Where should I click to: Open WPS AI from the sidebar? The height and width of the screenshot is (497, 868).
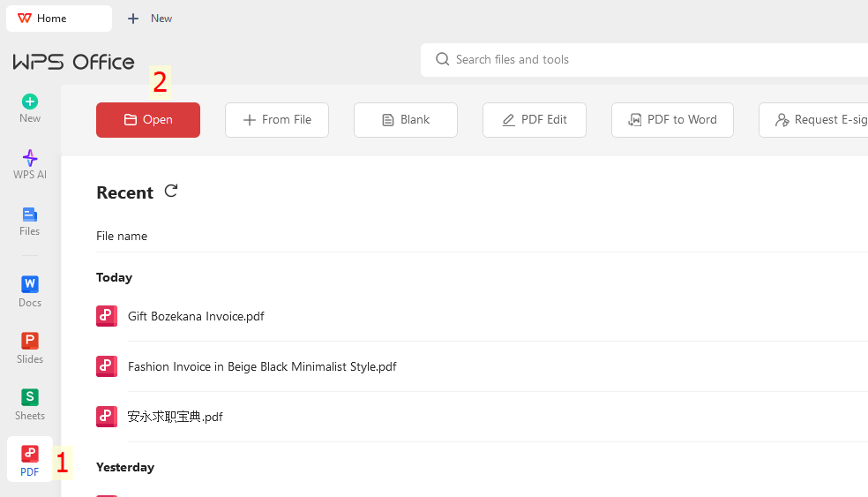coord(30,164)
